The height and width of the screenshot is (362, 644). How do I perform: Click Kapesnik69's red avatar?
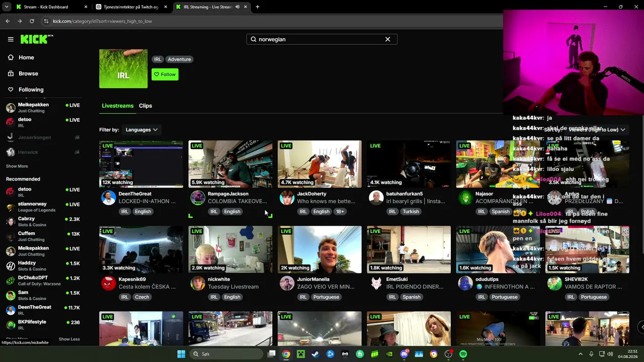pos(109,283)
